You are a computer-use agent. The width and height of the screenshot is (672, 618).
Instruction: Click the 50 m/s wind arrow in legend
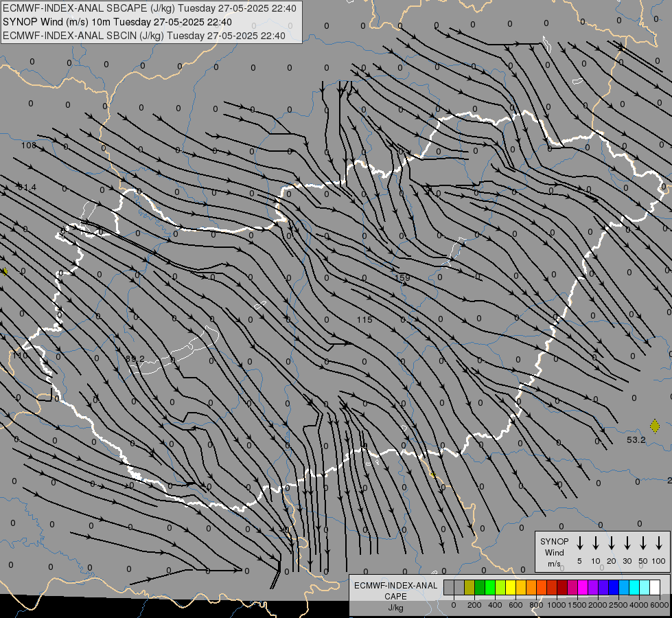click(643, 543)
